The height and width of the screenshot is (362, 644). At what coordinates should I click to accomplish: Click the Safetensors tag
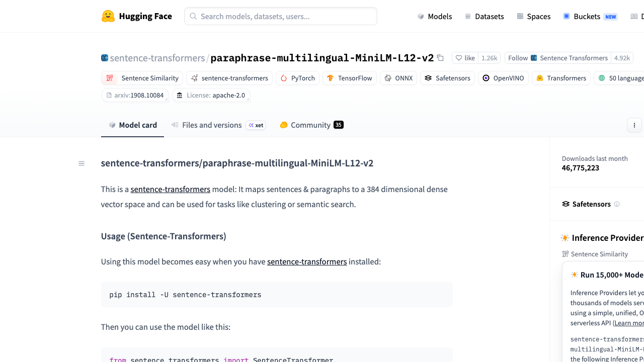click(x=447, y=78)
